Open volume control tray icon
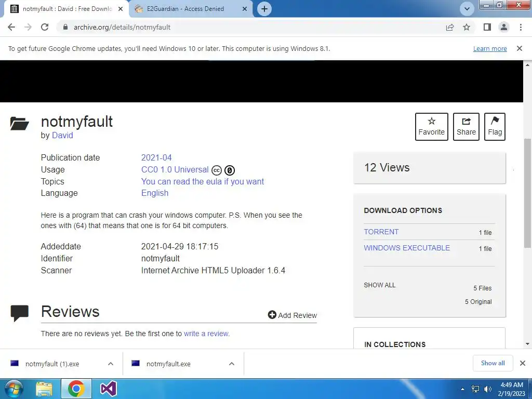The image size is (532, 399). click(x=488, y=389)
